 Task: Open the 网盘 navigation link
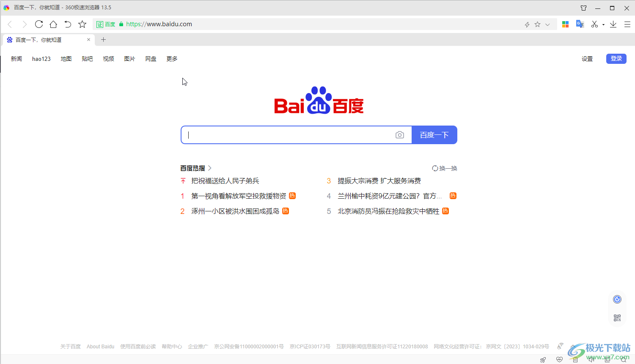point(151,59)
